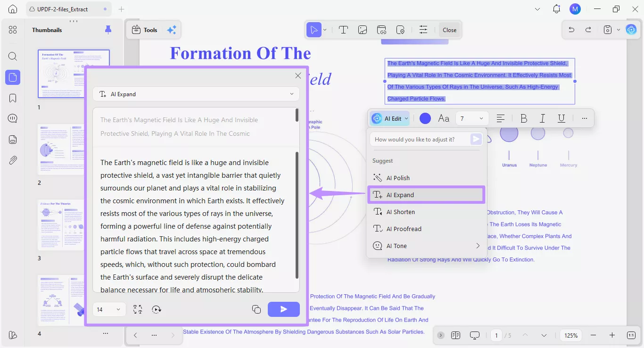This screenshot has height=348, width=644.
Task: Choose AI Expand from suggestions
Action: [x=426, y=195]
